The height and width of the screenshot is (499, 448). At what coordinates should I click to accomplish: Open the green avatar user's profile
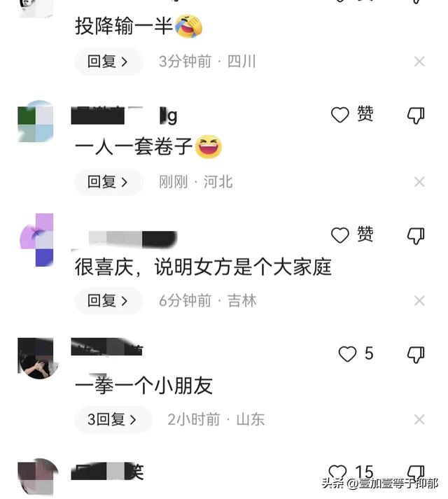pyautogui.click(x=36, y=121)
